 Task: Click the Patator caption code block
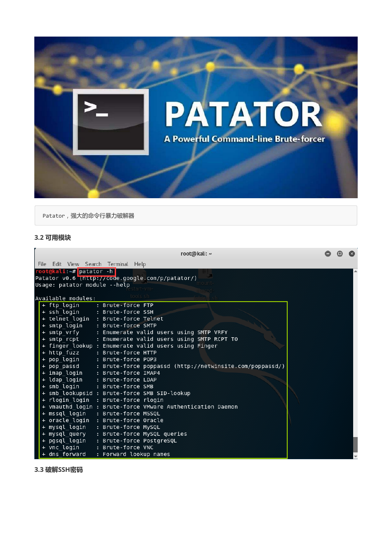tap(196, 216)
